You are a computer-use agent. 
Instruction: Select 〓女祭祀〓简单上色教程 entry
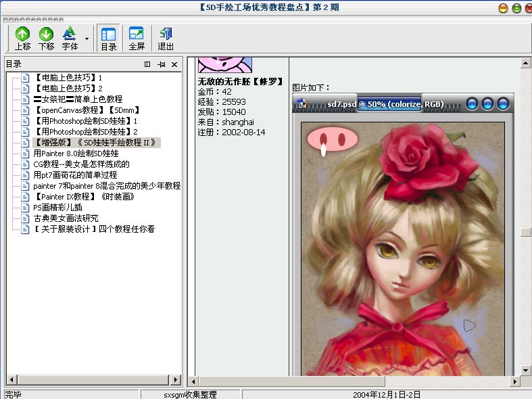(x=78, y=99)
